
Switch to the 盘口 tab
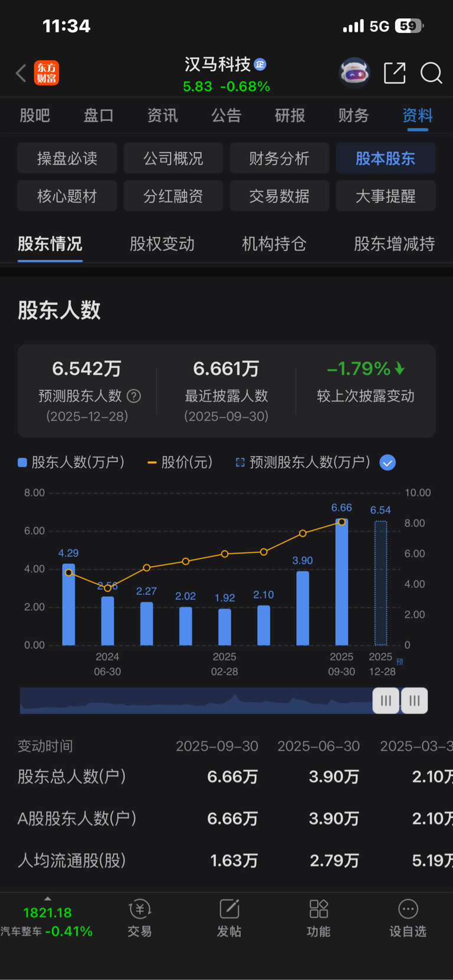(99, 116)
